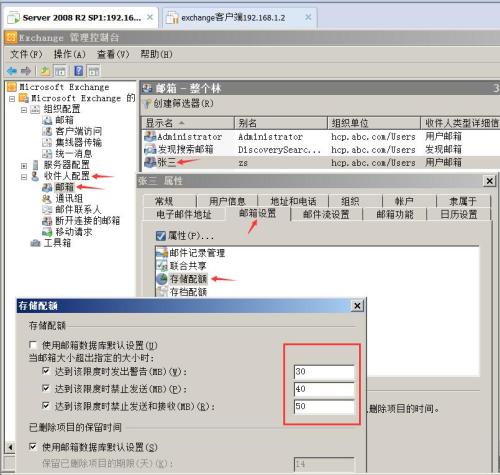Viewport: 500px width, 475px height.
Task: Click the prohibit send field showing 40
Action: pos(324,389)
